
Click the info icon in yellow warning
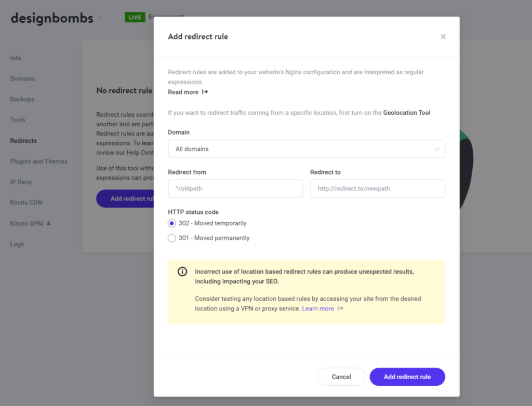(182, 272)
